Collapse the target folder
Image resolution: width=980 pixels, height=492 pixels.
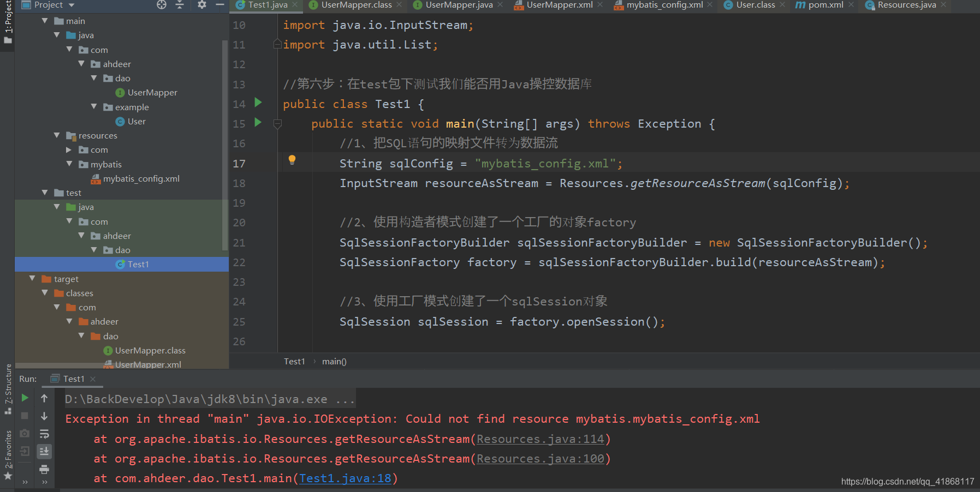pyautogui.click(x=32, y=279)
